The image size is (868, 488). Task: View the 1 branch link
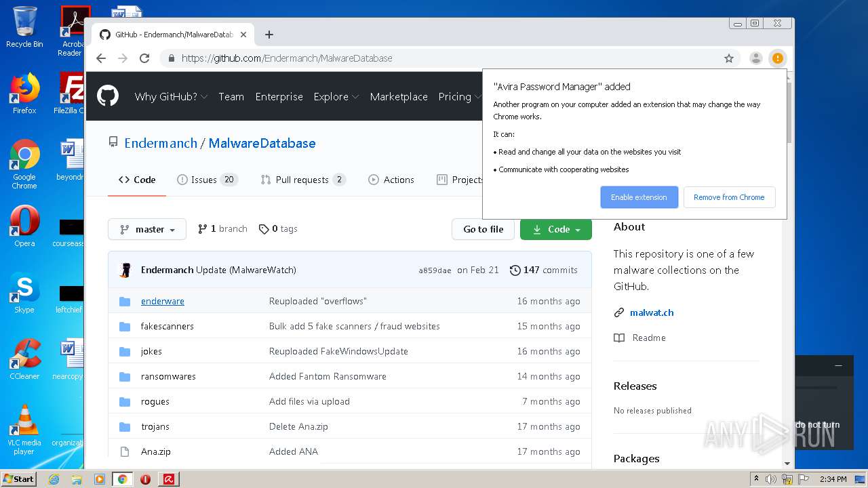point(222,229)
